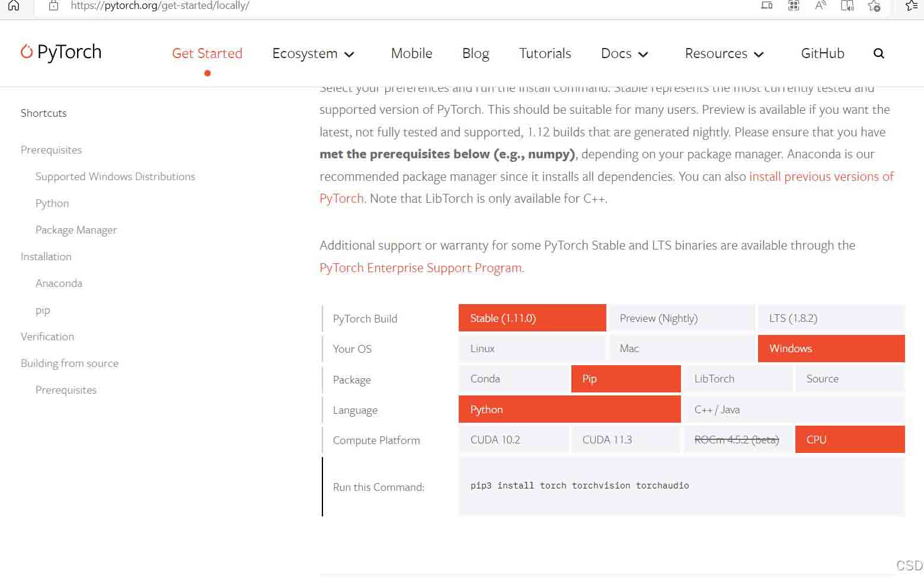Open the Tutorials page
Screen dimensions: 924x578
pyautogui.click(x=545, y=53)
